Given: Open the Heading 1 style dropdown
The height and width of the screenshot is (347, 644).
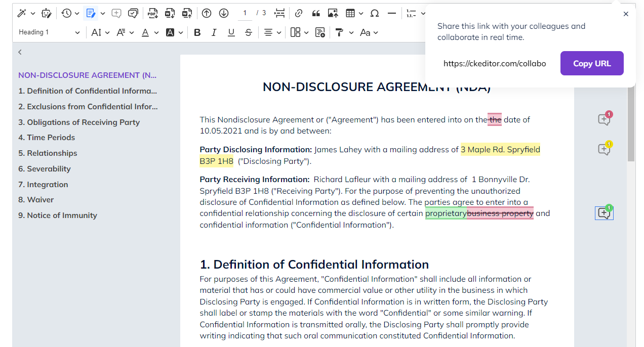Looking at the screenshot, I should pos(49,32).
